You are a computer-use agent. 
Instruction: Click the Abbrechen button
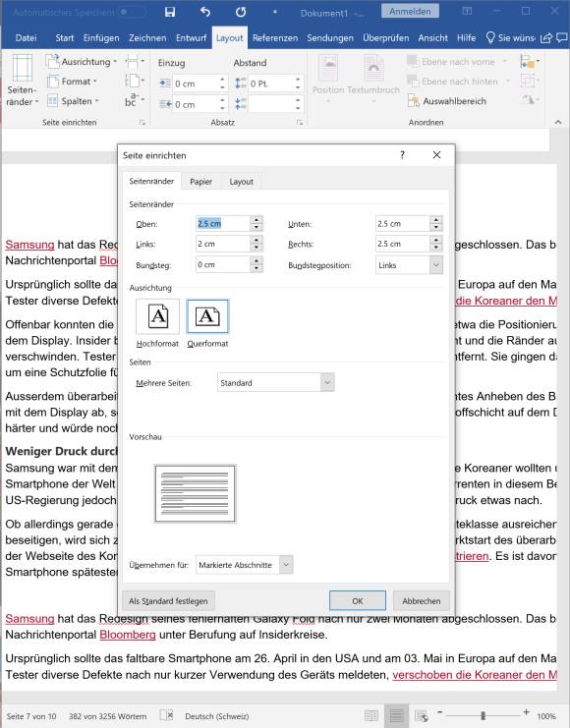click(x=422, y=601)
